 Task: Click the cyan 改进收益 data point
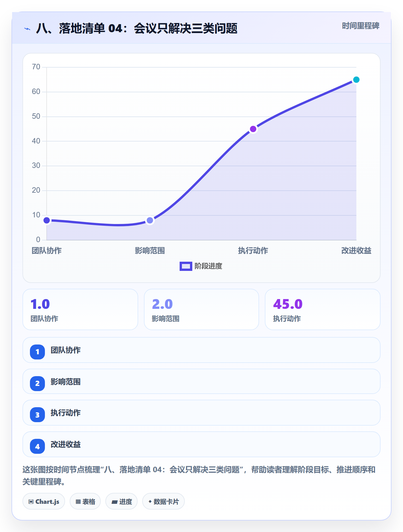point(356,80)
